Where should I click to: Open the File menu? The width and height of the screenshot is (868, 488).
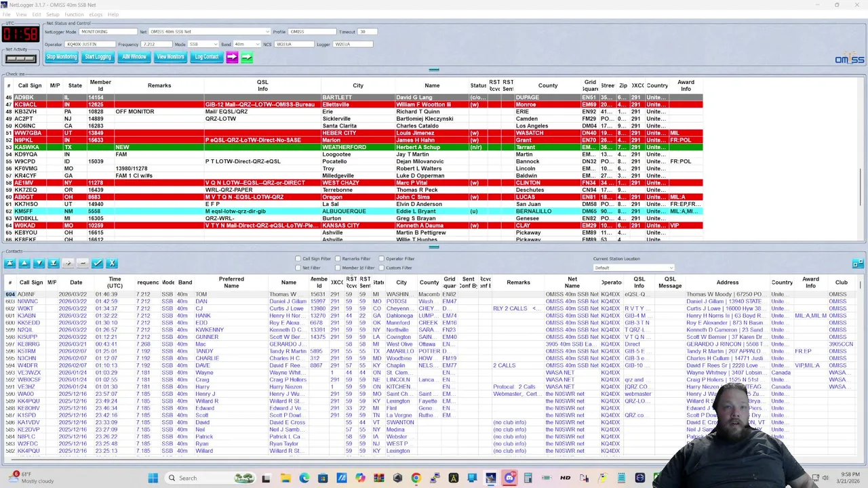coord(7,14)
